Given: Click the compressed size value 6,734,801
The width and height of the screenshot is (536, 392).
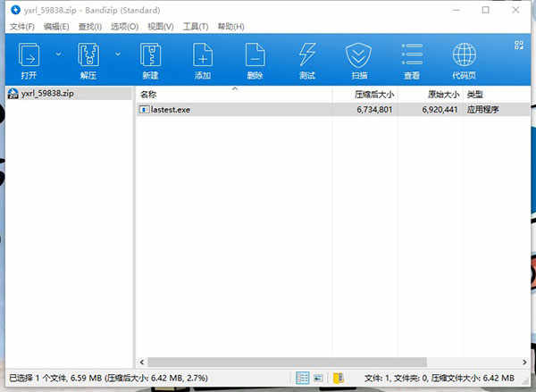Looking at the screenshot, I should tap(374, 110).
